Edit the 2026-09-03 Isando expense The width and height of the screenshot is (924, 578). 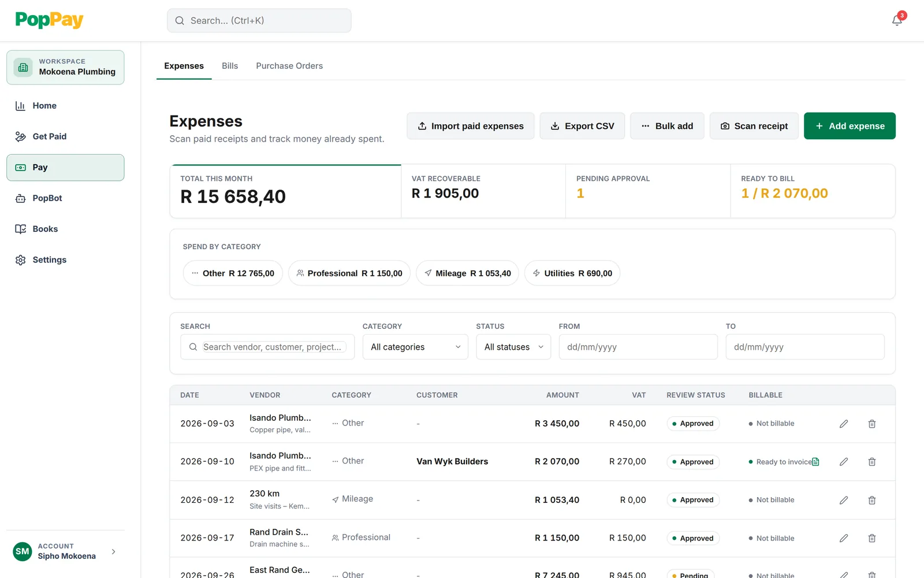pyautogui.click(x=844, y=424)
